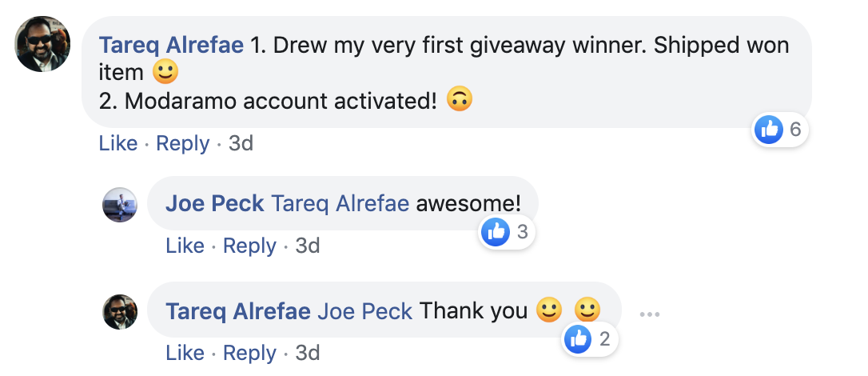Click the upside-down face emoji after 'account activated!'
This screenshot has width=868, height=376.
tap(460, 99)
